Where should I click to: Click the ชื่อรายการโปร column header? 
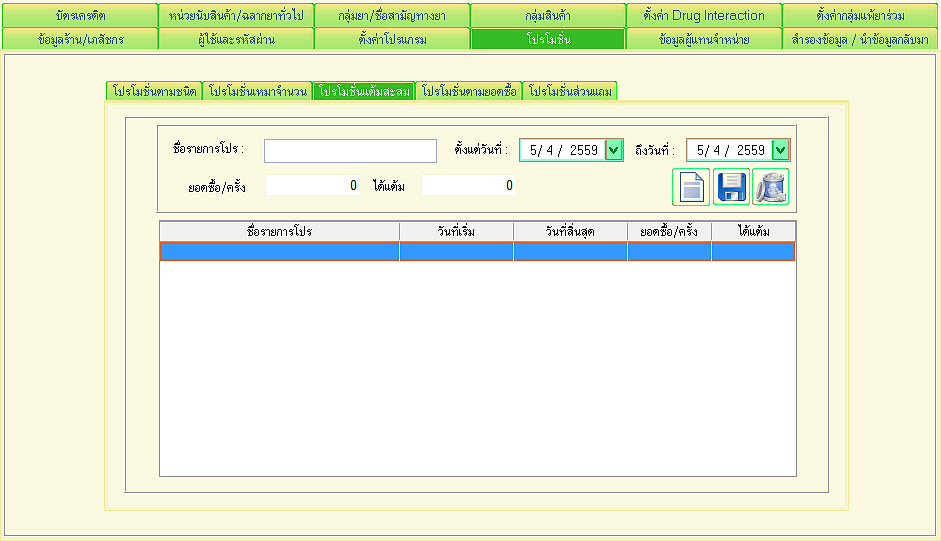pos(279,232)
